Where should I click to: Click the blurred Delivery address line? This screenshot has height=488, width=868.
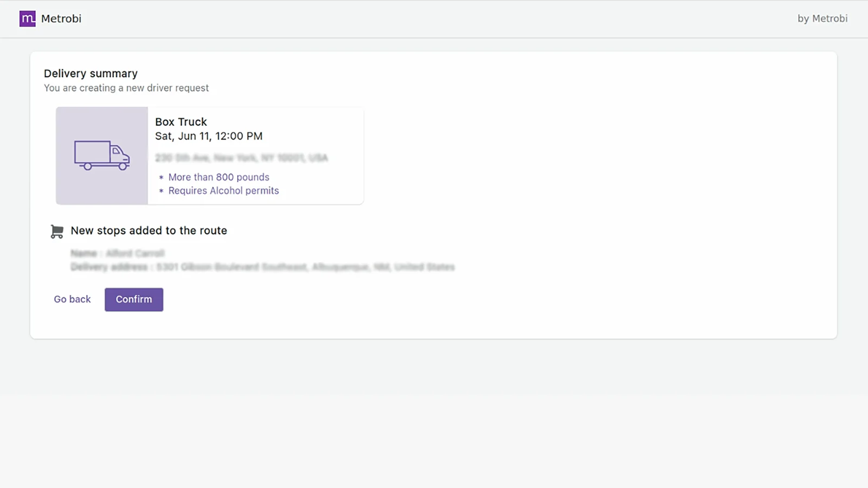coord(263,267)
